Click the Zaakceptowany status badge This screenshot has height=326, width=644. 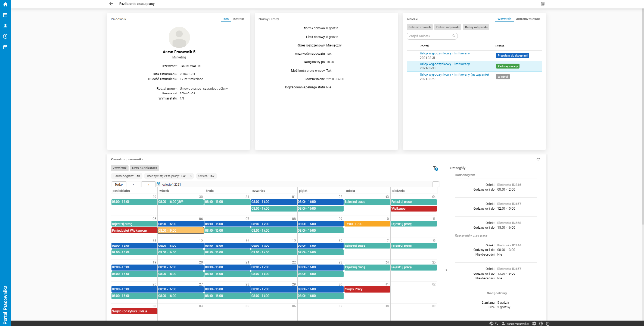[x=508, y=66]
